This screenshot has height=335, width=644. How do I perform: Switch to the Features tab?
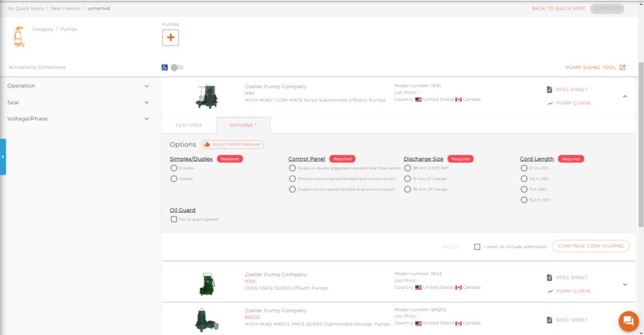pyautogui.click(x=189, y=125)
